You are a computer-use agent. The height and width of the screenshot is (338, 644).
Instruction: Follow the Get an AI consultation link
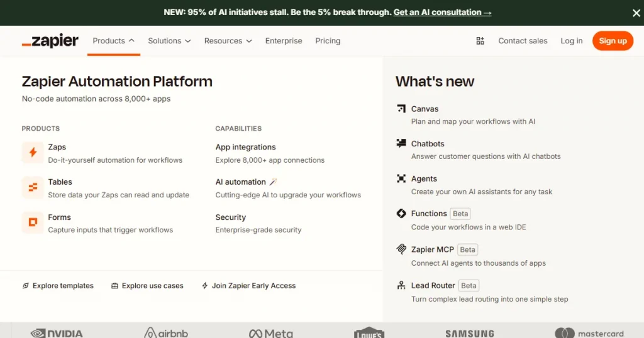tap(442, 13)
